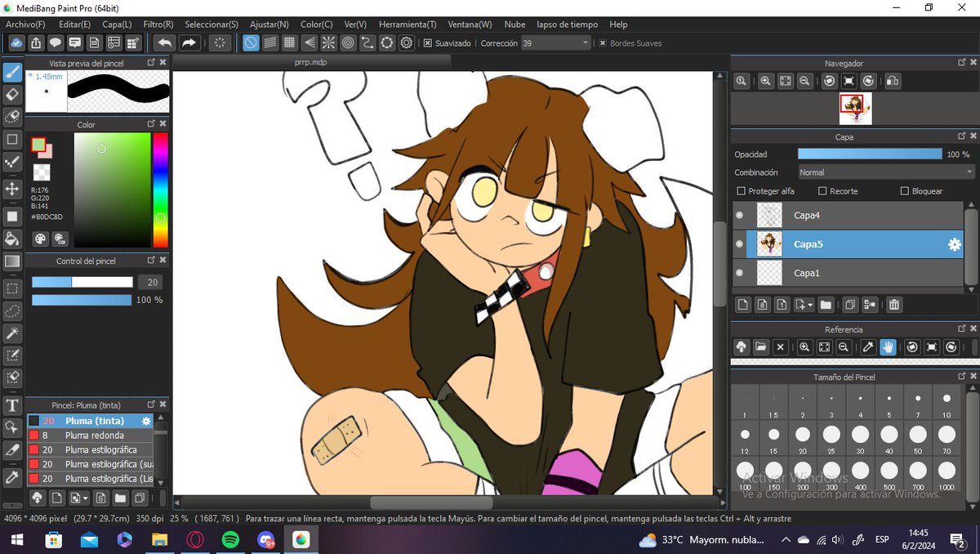Viewport: 980px width, 554px height.
Task: Select the Text tool
Action: [x=12, y=406]
